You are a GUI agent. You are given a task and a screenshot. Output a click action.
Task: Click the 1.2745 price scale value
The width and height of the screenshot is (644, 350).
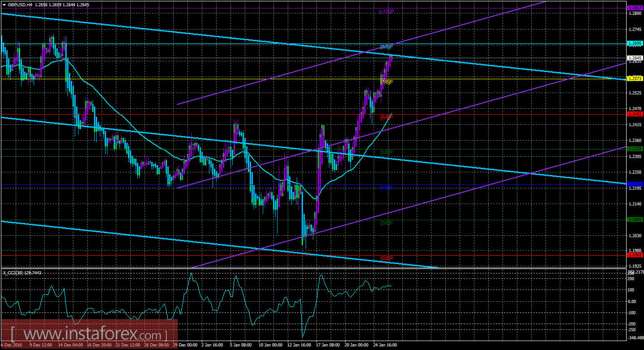coord(635,29)
